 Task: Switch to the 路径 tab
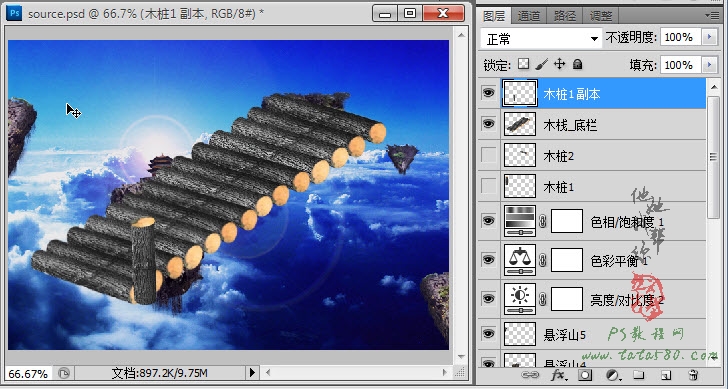point(565,16)
